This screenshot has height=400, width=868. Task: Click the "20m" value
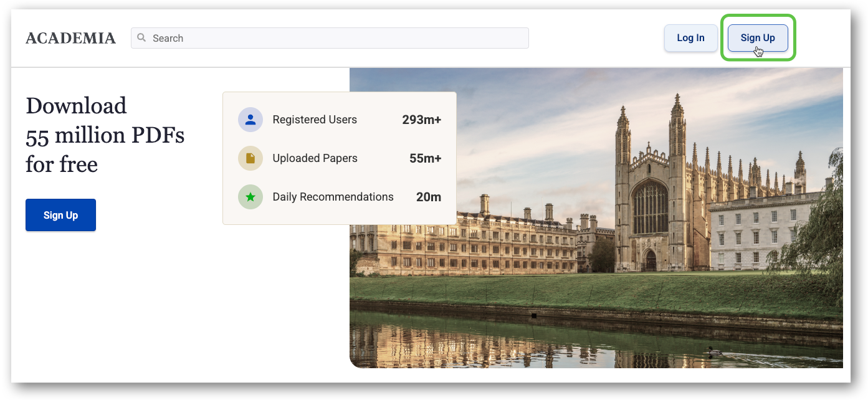click(x=429, y=197)
